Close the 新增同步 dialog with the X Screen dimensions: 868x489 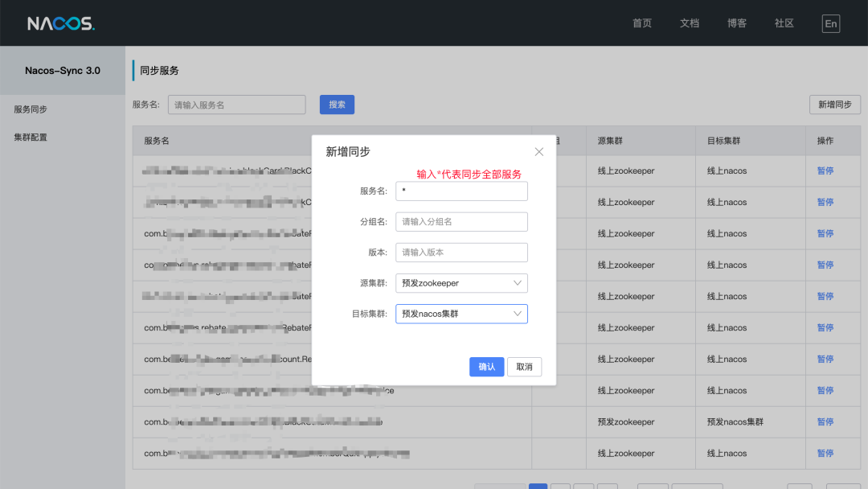[538, 151]
